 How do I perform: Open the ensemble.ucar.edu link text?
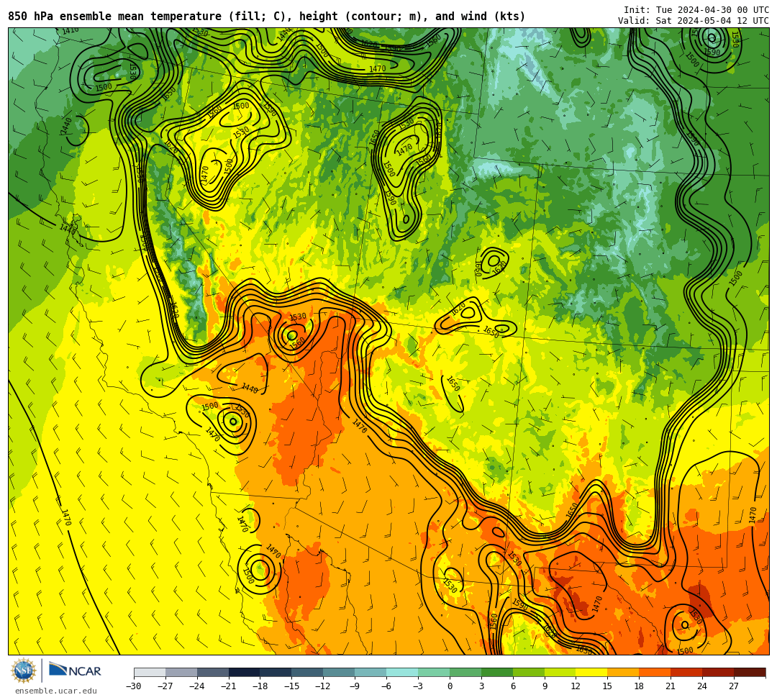[x=56, y=691]
